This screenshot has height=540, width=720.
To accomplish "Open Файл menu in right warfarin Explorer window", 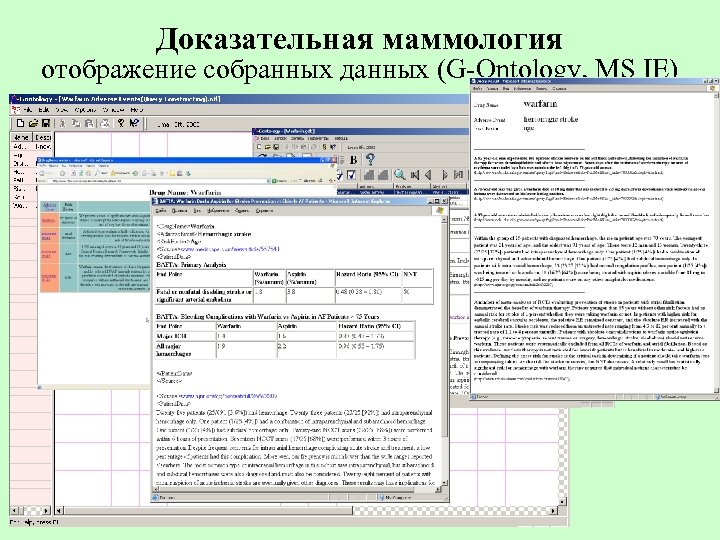I will (x=478, y=88).
